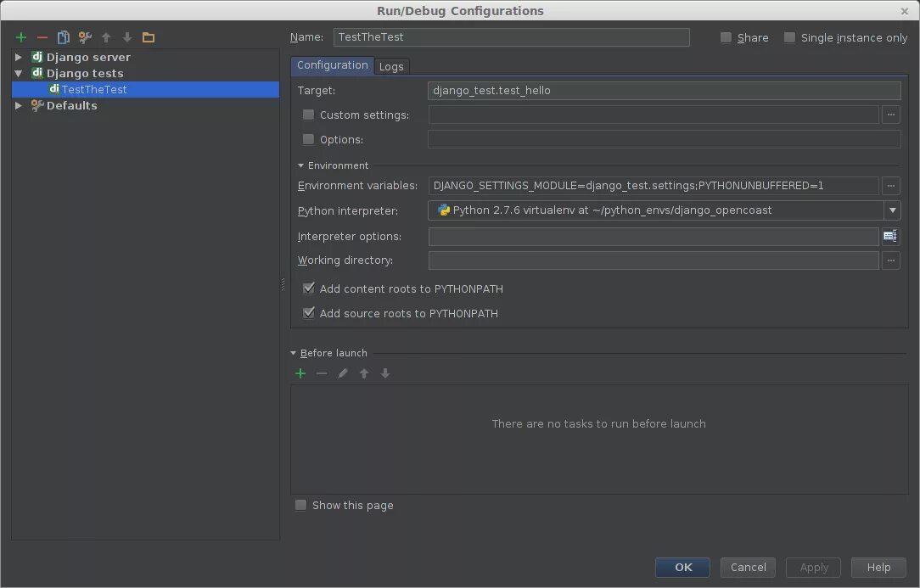Move before launch task down arrow
This screenshot has height=588, width=920.
pos(385,373)
